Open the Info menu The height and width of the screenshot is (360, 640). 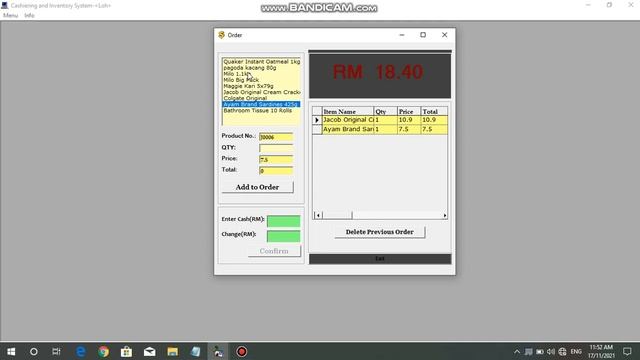29,15
